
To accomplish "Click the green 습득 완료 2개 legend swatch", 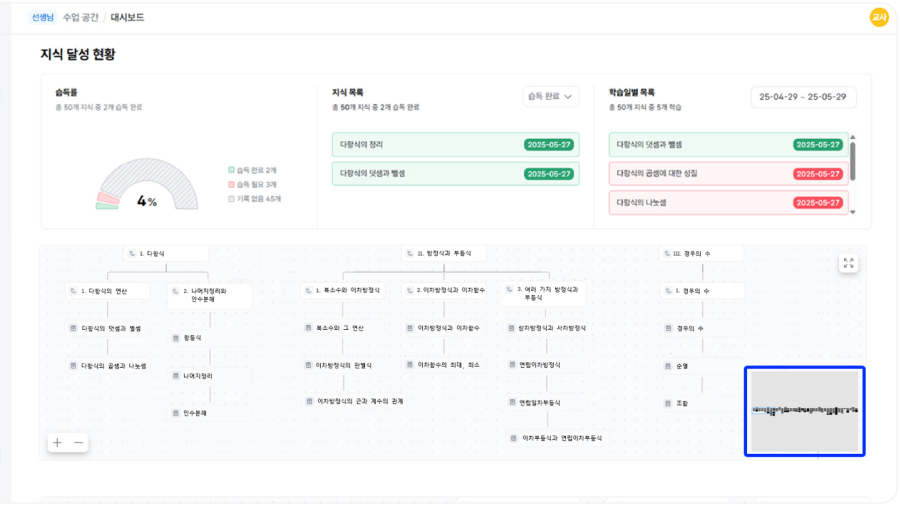I will coord(231,170).
